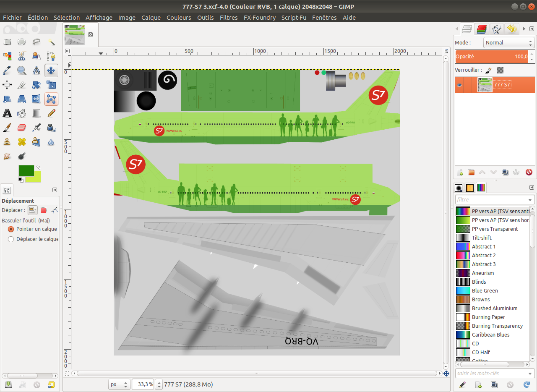Select the Fuzzy Select magic wand tool
The image size is (537, 392).
pyautogui.click(x=51, y=42)
